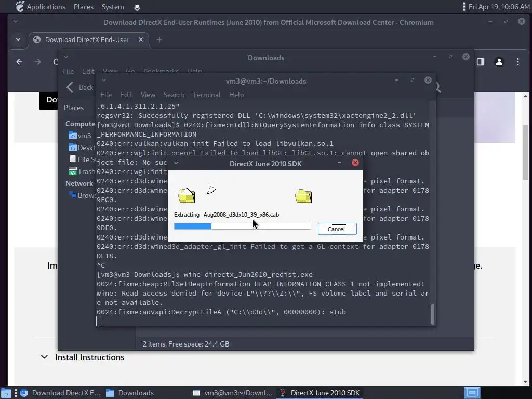Open the terminal View menu
Image resolution: width=532 pixels, height=399 pixels.
coord(148,95)
